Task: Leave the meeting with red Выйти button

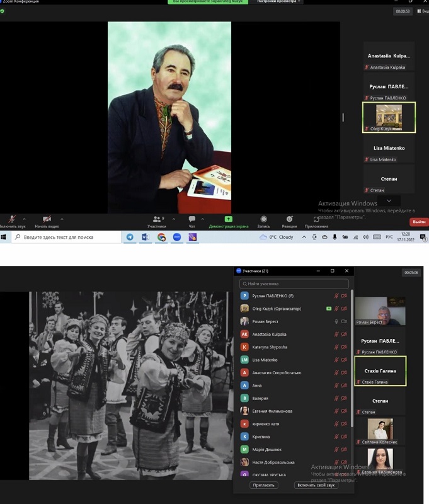Action: (419, 222)
